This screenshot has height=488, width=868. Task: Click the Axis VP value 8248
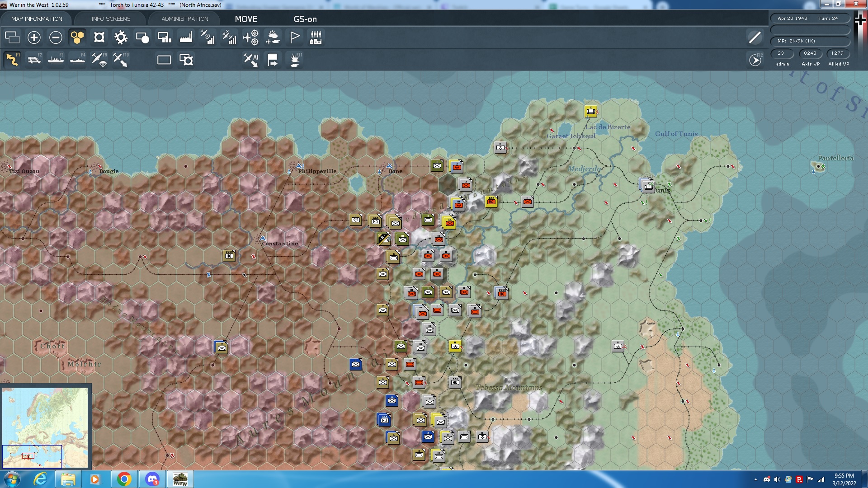pyautogui.click(x=810, y=53)
